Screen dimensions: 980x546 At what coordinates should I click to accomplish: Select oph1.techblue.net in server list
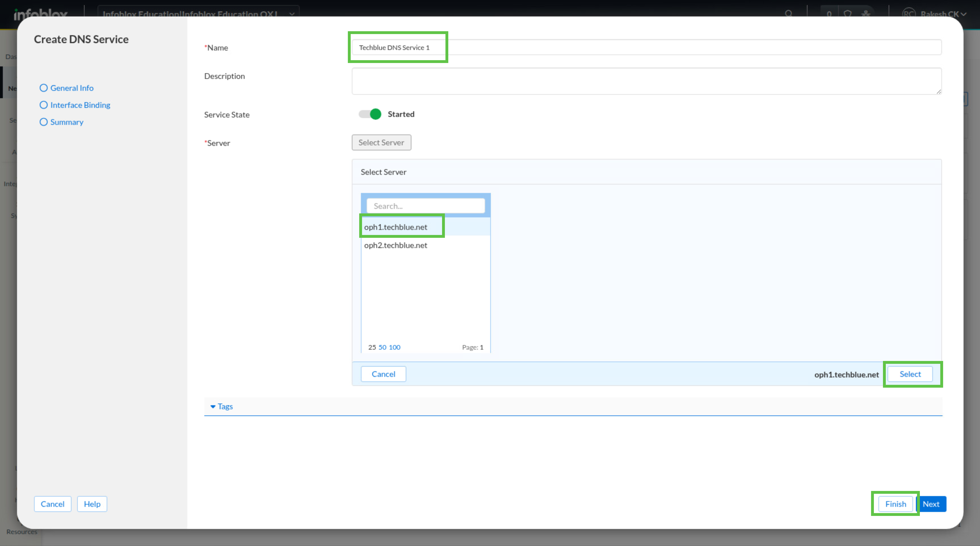point(425,227)
